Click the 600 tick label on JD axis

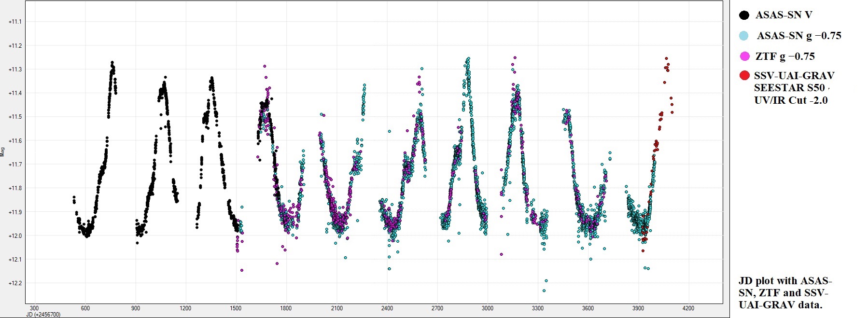click(85, 308)
